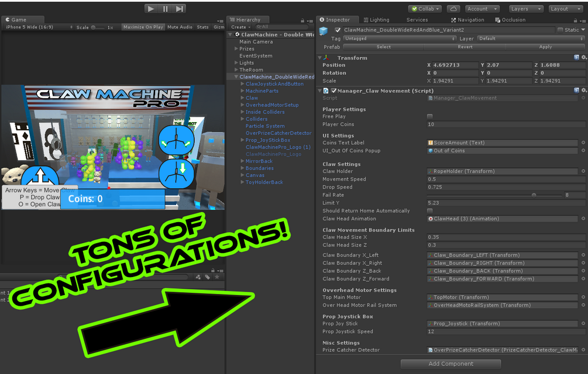Pick object for Coins Text Label
Screen dimensions: 588x374
583,143
